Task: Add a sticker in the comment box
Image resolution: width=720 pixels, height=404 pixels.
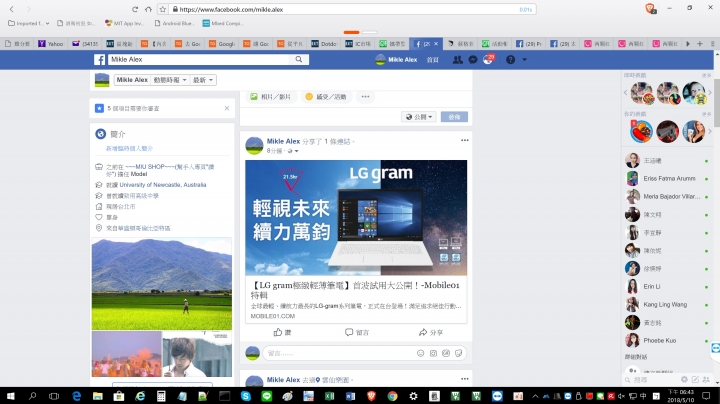Action: tap(458, 353)
